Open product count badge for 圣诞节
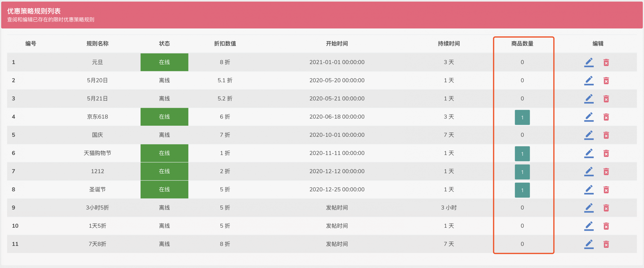Screen dimensions: 644x268 click(x=522, y=190)
